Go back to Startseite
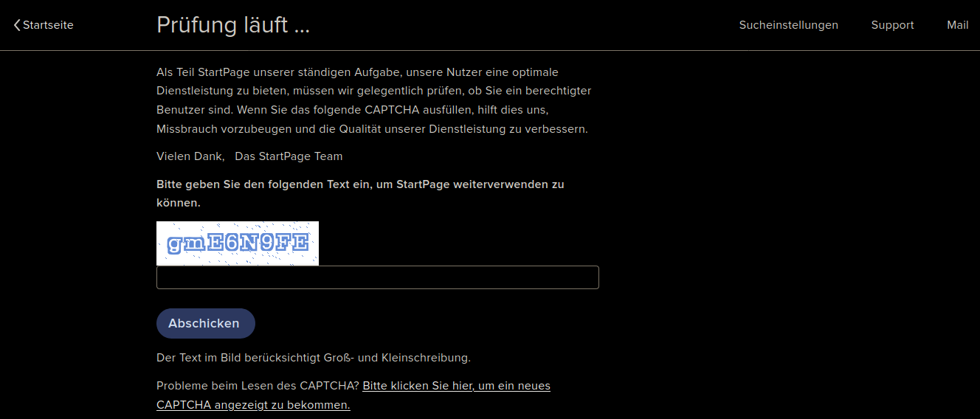The width and height of the screenshot is (980, 419). click(x=44, y=25)
